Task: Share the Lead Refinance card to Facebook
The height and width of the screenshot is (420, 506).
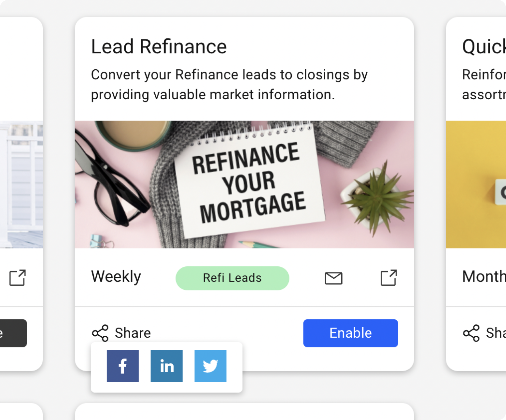Action: point(122,365)
